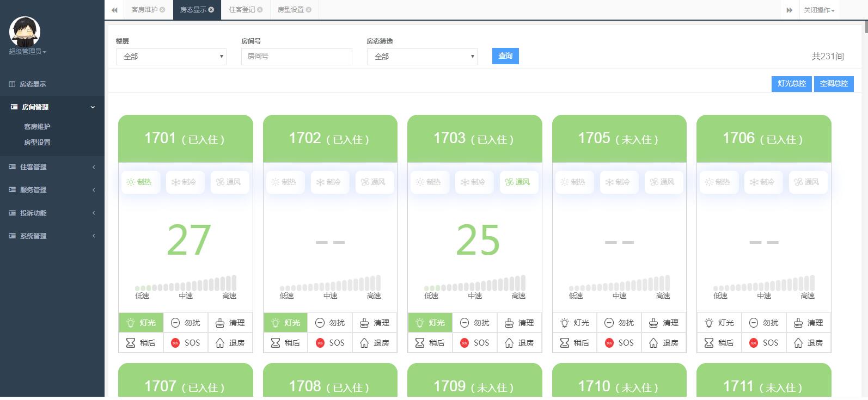
Task: Click the 稍后 hourglass icon on room 1705
Action: (x=564, y=343)
